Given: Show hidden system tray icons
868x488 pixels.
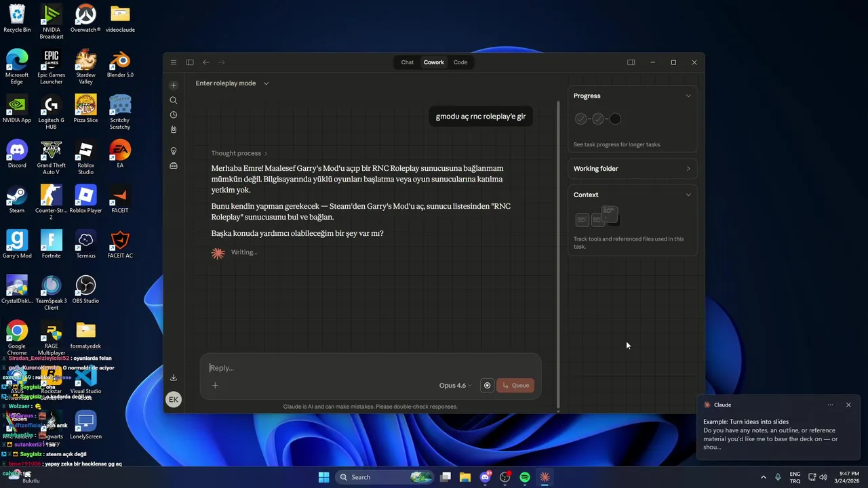Looking at the screenshot, I should 764,477.
